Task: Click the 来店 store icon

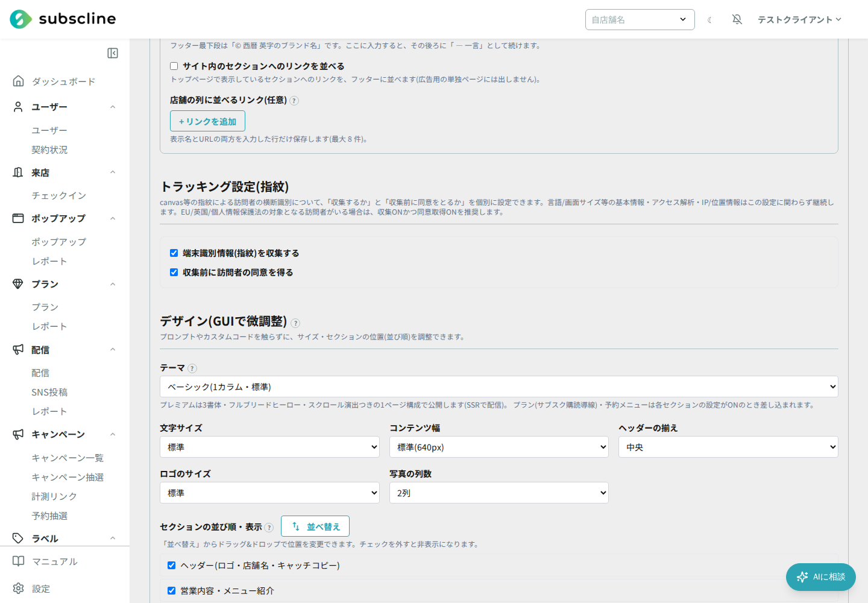Action: [18, 172]
